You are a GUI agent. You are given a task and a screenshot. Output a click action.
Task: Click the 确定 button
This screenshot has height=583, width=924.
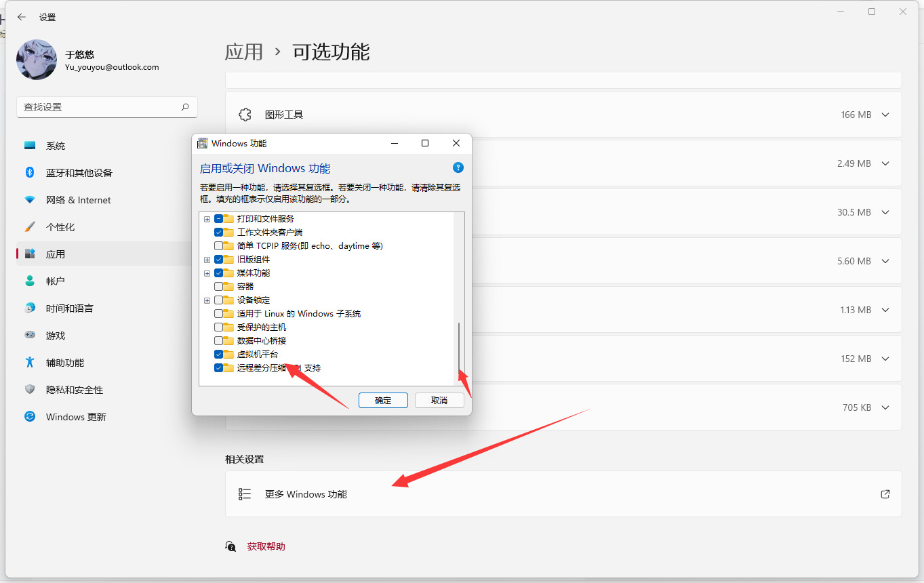click(x=383, y=400)
